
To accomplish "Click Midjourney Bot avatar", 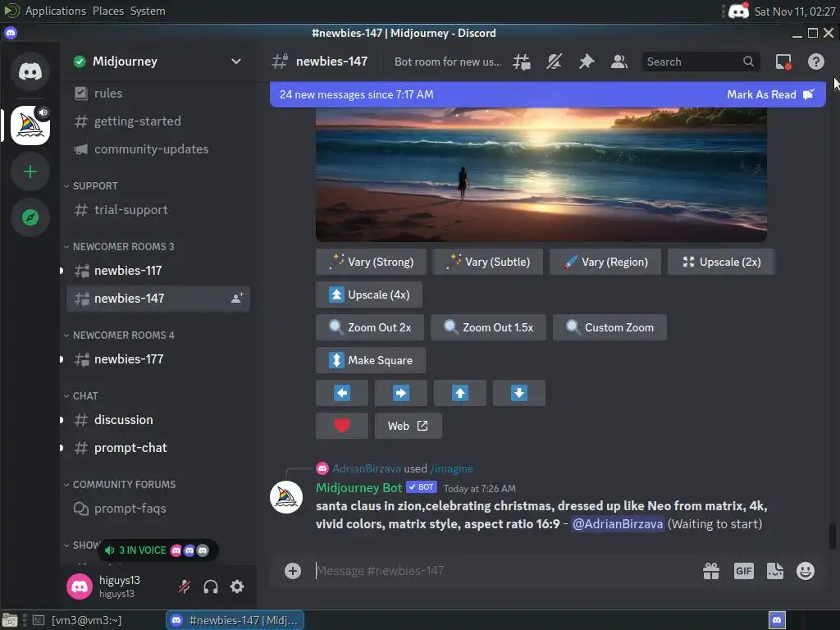I will (286, 497).
